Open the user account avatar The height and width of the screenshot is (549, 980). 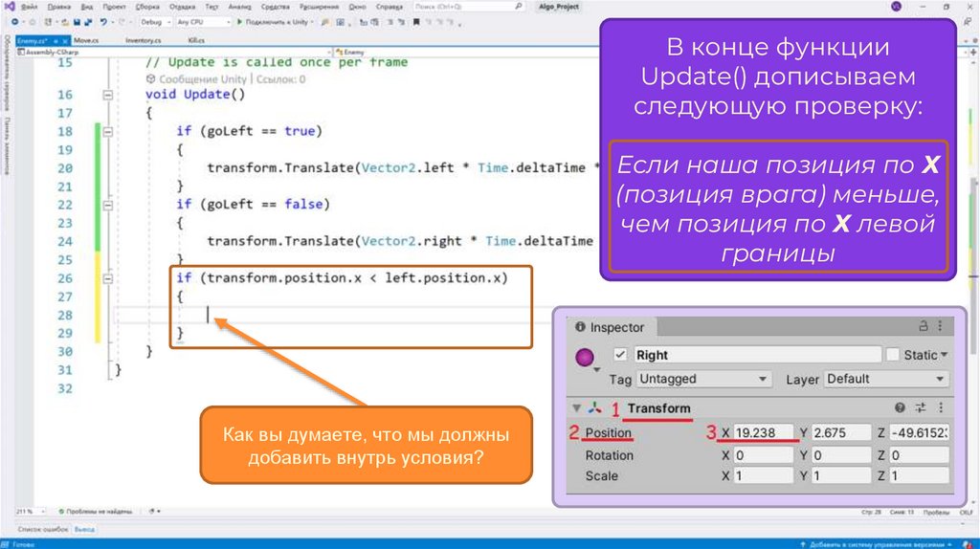896,7
